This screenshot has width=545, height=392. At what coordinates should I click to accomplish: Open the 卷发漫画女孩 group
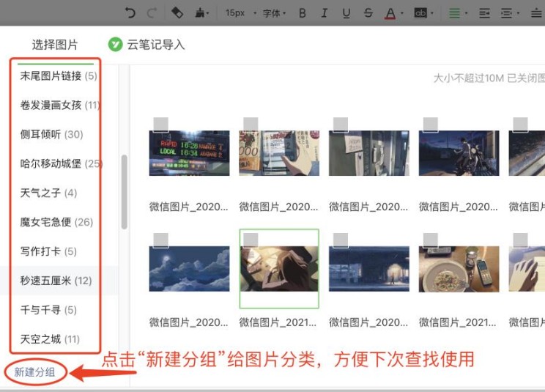pos(60,105)
